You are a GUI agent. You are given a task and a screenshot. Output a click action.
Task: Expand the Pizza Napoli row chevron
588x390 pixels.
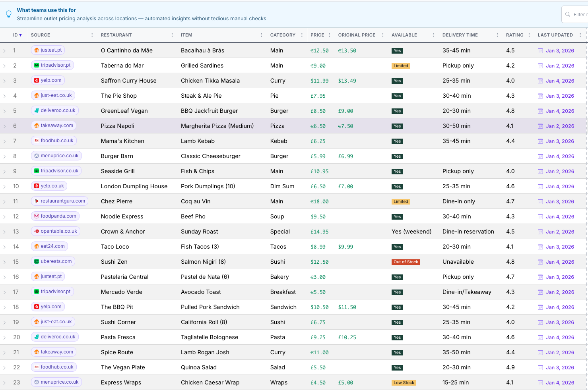click(x=5, y=126)
